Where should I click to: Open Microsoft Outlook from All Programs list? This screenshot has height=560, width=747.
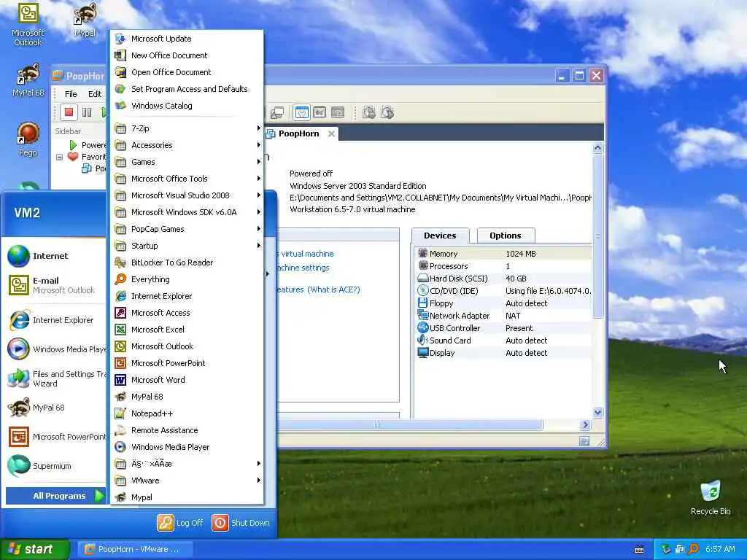(187, 346)
